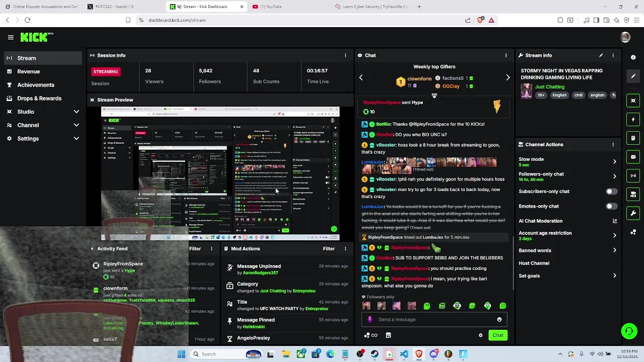Toggle the wrench panel icon in right rail
This screenshot has height=362, width=644.
[x=633, y=213]
